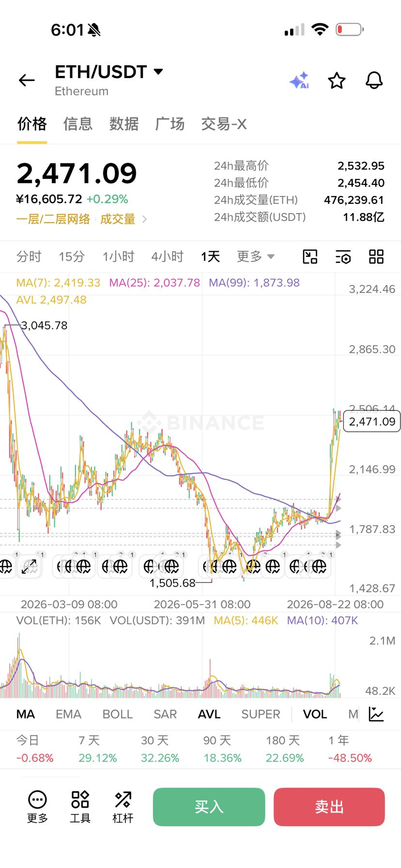Select the 4小时 timeframe

coord(168,257)
